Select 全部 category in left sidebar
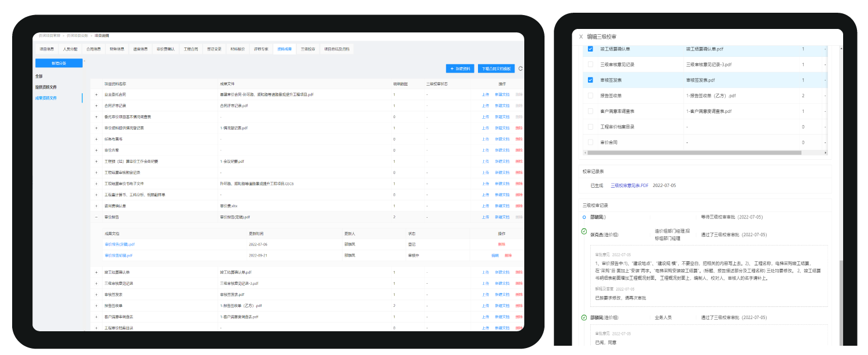 pyautogui.click(x=39, y=76)
